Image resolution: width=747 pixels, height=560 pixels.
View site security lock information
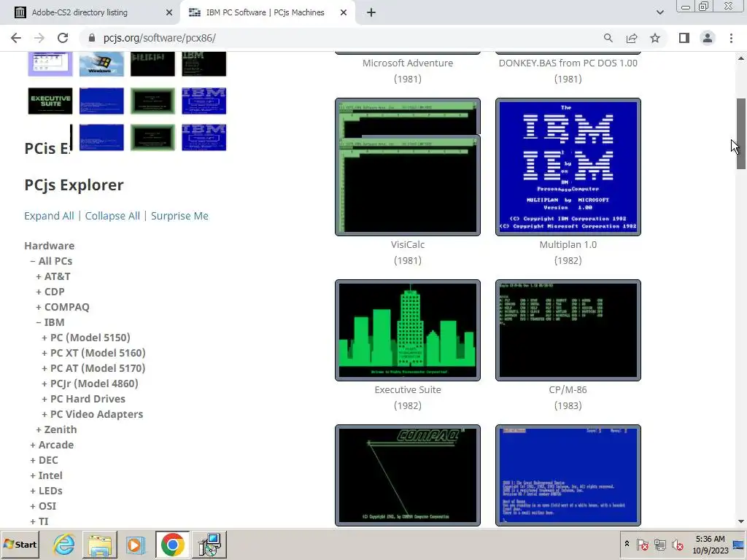(92, 38)
